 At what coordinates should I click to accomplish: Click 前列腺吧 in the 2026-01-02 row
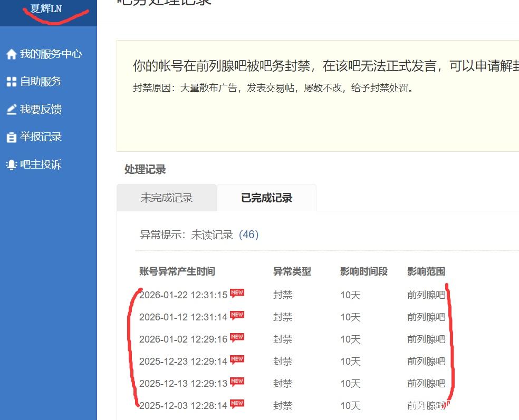click(426, 339)
